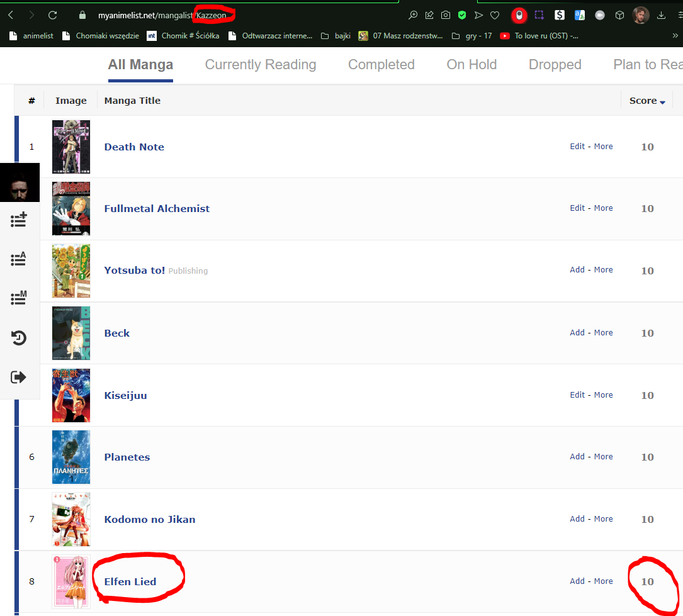683x616 pixels.
Task: Sort list using the Score column arrow
Action: (x=662, y=102)
